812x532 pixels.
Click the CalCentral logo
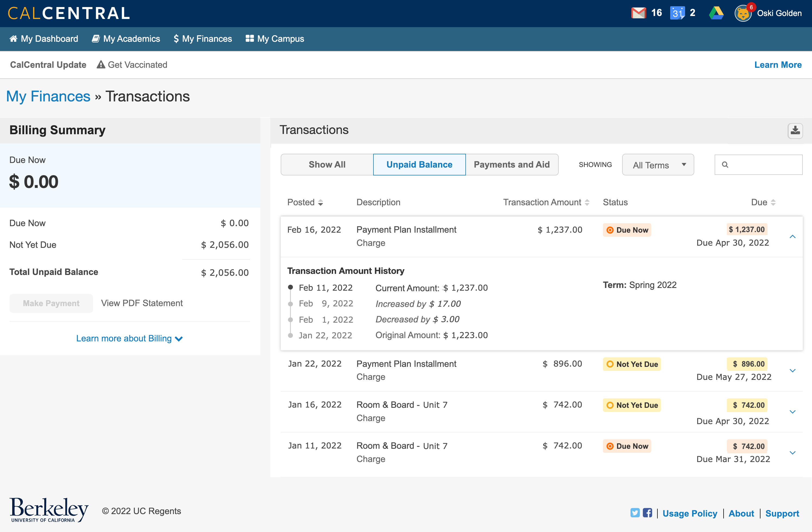coord(69,13)
